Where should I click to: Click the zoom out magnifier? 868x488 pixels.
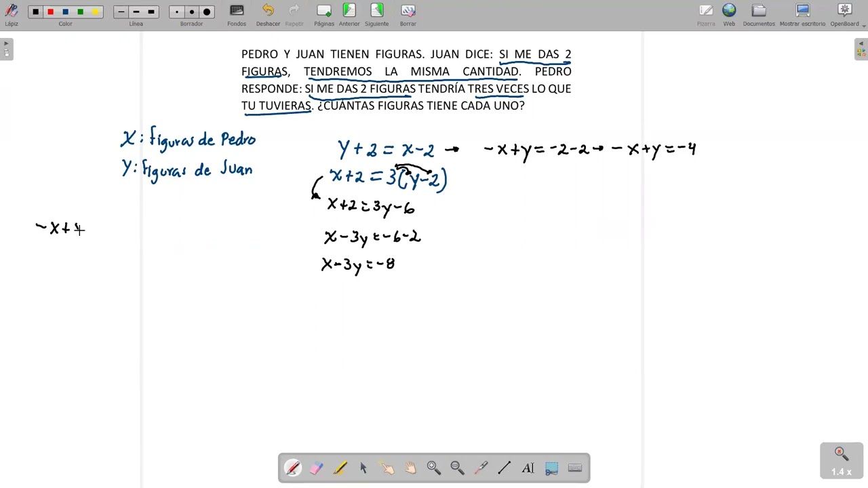point(457,468)
